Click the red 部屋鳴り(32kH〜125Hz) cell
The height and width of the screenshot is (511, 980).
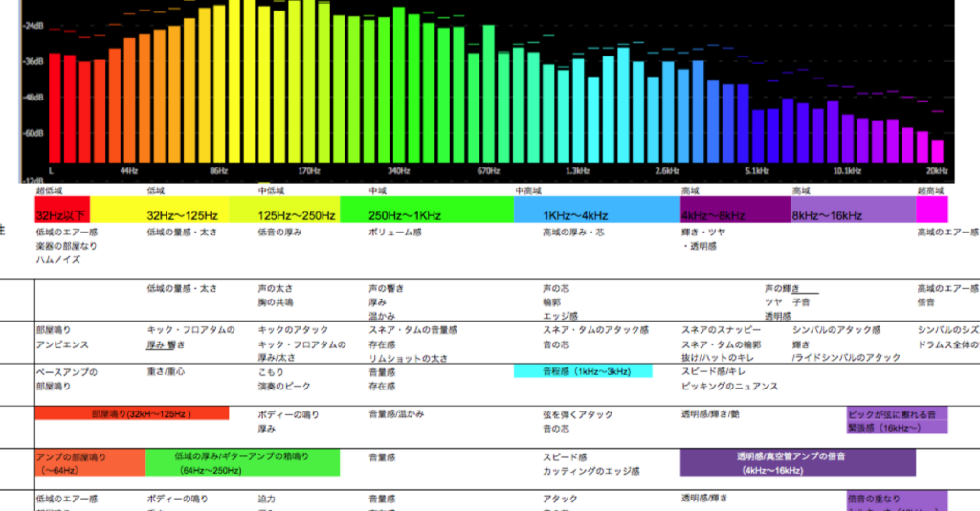click(132, 413)
